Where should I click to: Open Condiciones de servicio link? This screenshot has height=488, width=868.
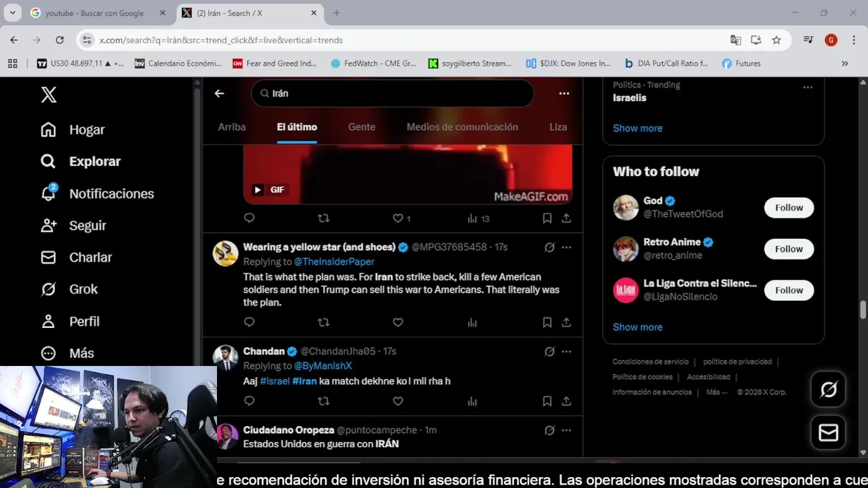coord(650,362)
